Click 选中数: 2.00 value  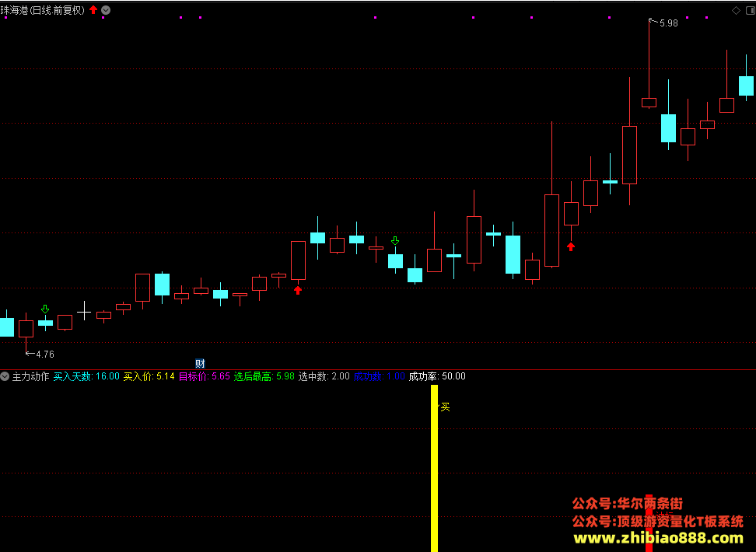point(324,376)
